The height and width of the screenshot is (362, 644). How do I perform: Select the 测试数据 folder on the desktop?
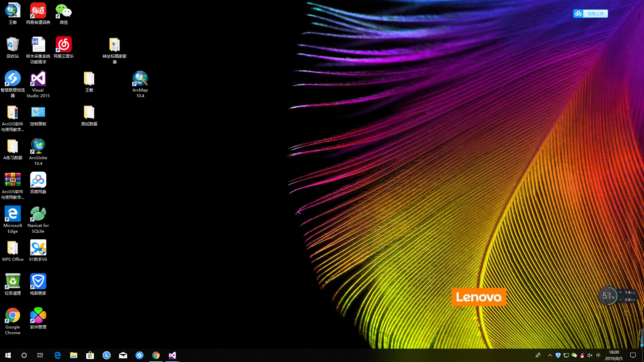coord(89,113)
